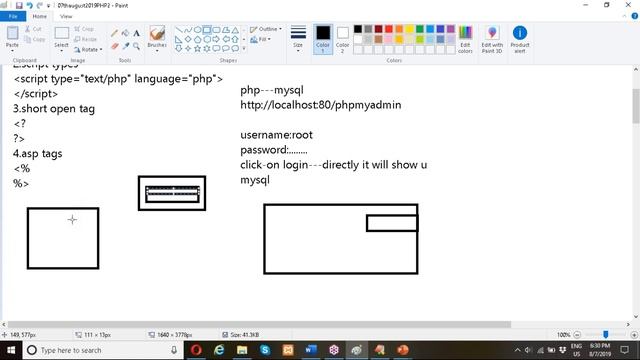Open Skype from the taskbar
Viewport: 640px width, 360px height.
265,350
